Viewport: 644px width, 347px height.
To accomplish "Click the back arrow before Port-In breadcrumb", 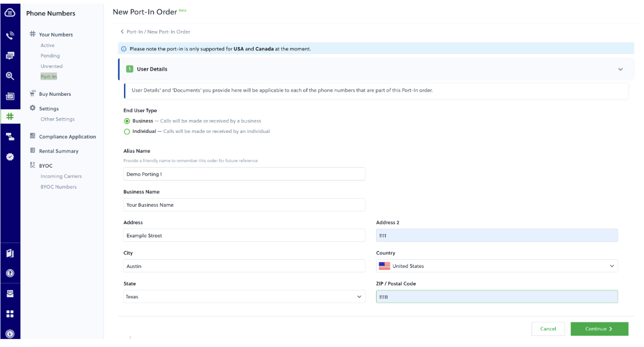I will (x=122, y=32).
